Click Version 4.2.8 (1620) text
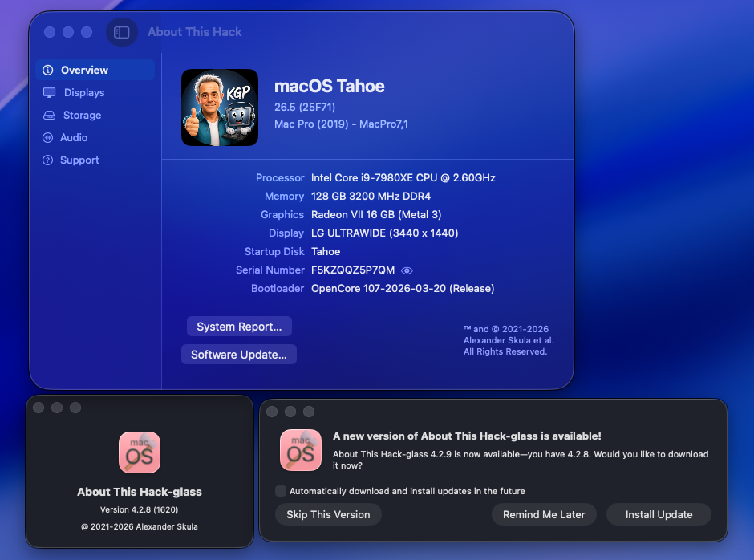The image size is (754, 560). [139, 509]
